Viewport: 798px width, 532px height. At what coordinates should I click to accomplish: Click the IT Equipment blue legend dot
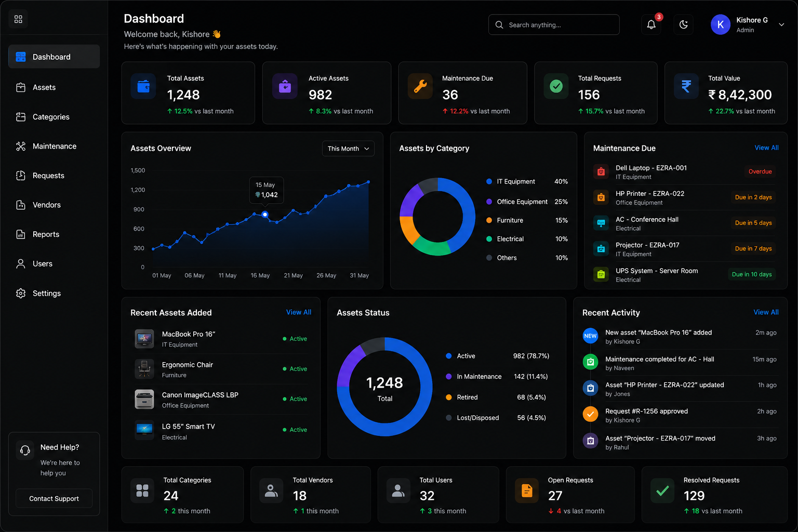coord(489,182)
